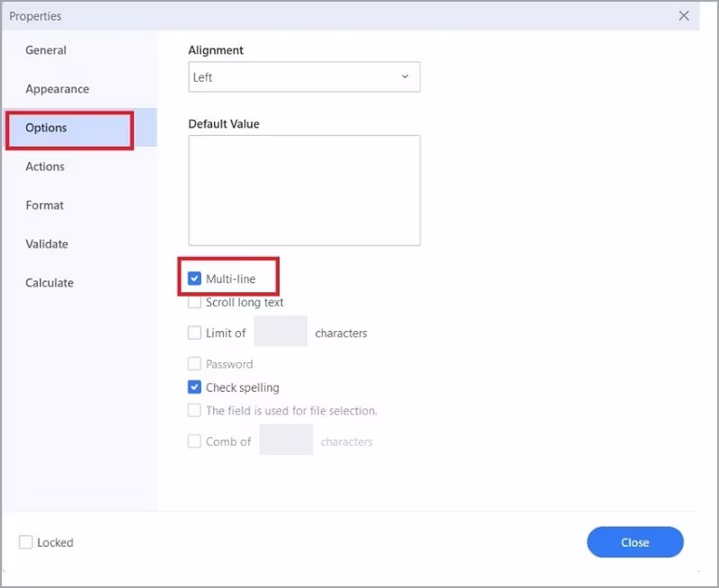Open the Appearance tab
Viewport: 719px width, 588px height.
point(57,89)
